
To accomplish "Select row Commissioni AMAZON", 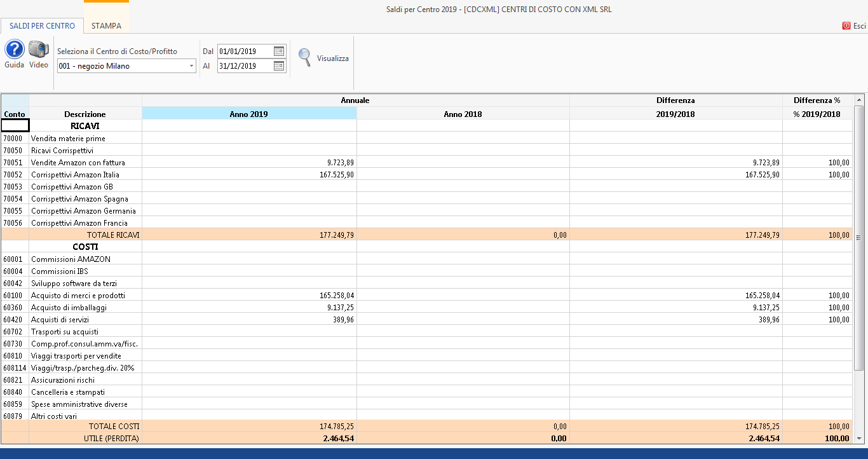I will [426, 259].
